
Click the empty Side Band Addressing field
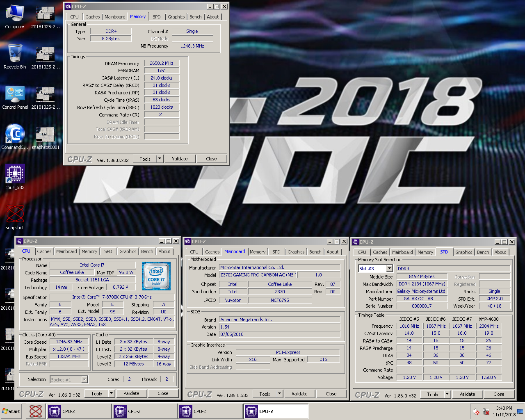click(253, 367)
